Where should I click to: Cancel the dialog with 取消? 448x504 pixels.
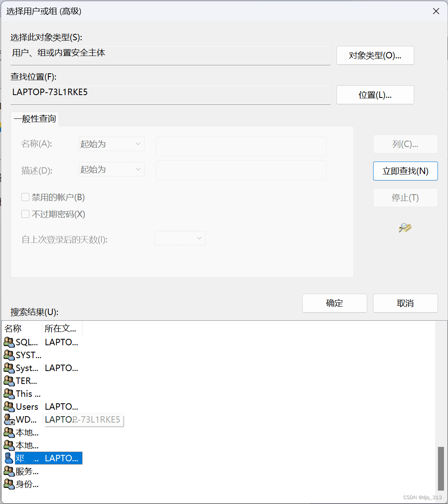click(405, 303)
